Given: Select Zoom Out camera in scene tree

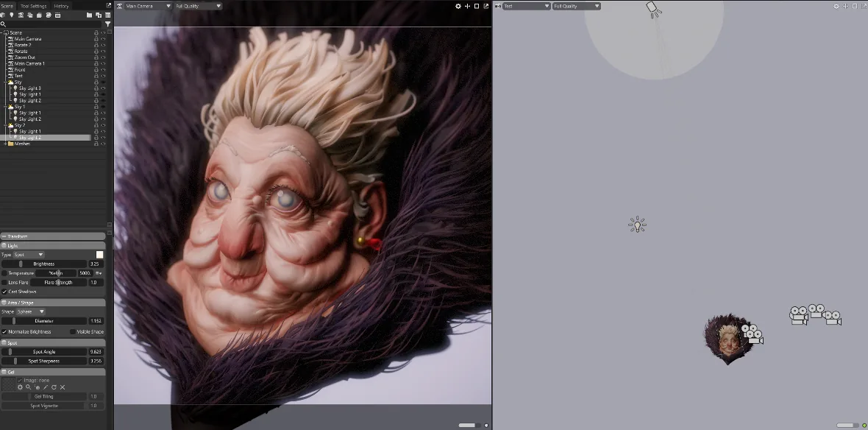Looking at the screenshot, I should (x=24, y=57).
